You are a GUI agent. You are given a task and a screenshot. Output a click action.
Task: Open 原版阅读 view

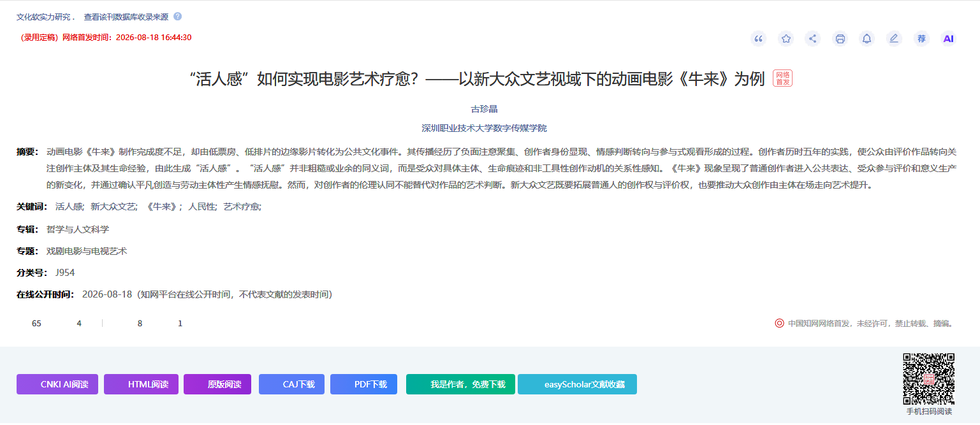tap(217, 384)
